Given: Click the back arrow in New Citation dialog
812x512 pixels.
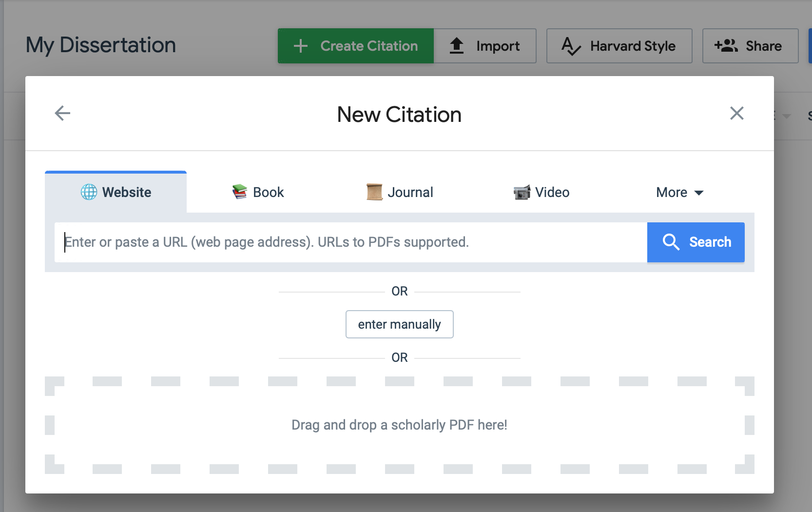Looking at the screenshot, I should (x=62, y=113).
